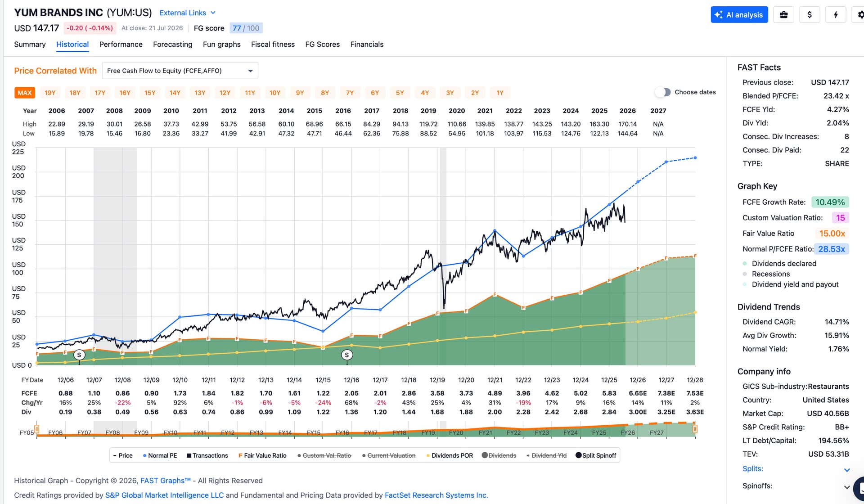This screenshot has height=504, width=864.
Task: Open the FAST Graphs copyright link
Action: click(166, 481)
